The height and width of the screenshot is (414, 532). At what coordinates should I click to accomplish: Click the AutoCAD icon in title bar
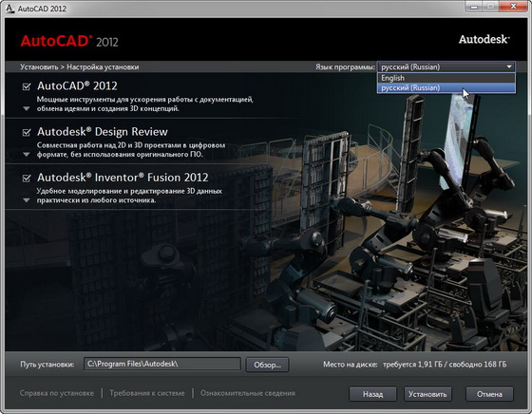(10, 9)
